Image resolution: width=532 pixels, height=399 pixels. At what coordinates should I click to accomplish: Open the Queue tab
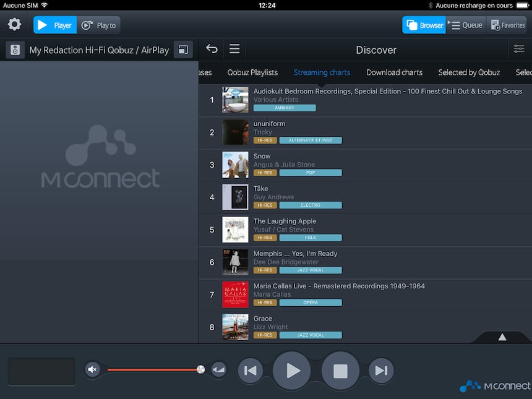point(466,25)
